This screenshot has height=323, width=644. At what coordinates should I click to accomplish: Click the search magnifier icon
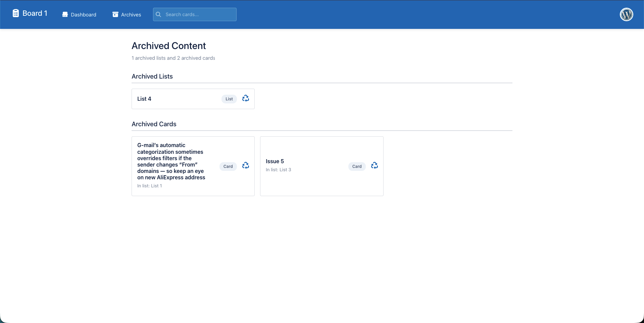[158, 14]
